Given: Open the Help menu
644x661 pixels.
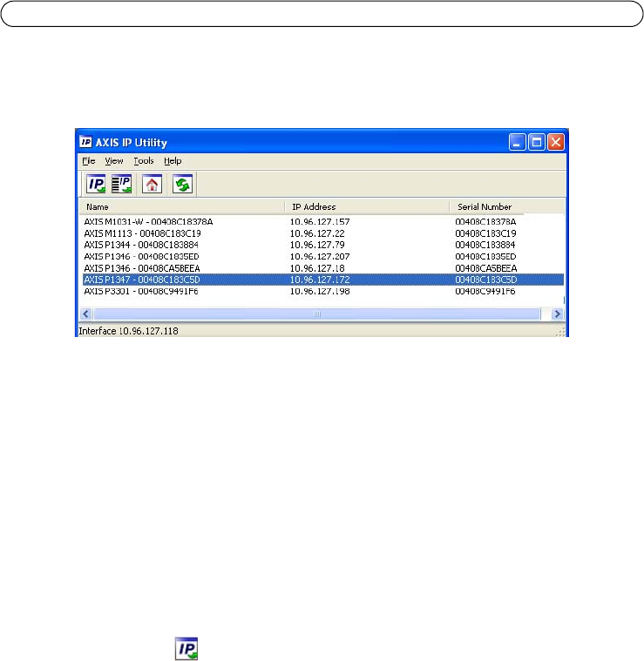Looking at the screenshot, I should 173,160.
